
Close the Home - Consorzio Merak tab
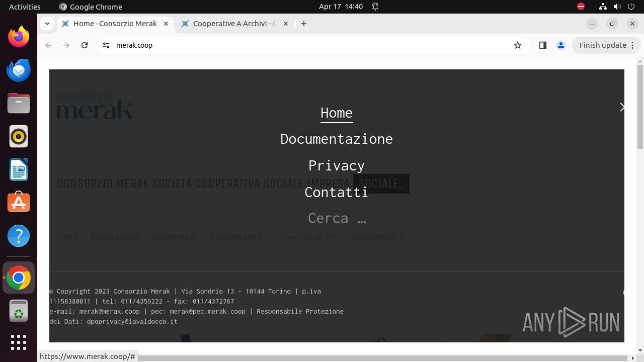click(166, 24)
